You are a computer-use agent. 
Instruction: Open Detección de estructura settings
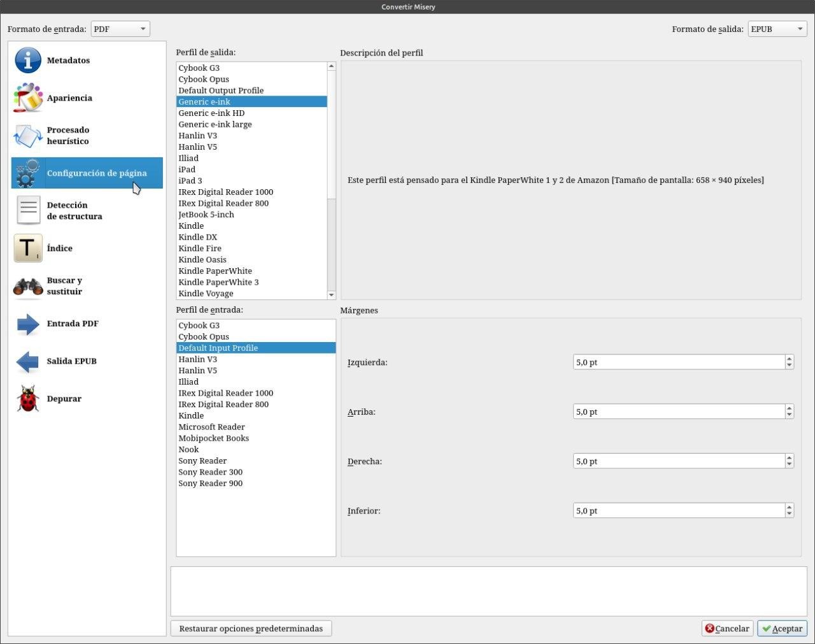point(87,211)
